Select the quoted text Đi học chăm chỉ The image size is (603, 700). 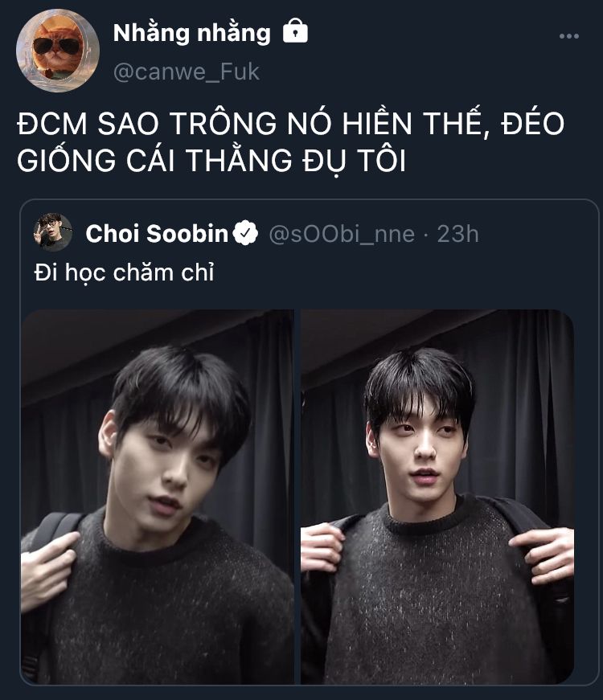pos(124,272)
